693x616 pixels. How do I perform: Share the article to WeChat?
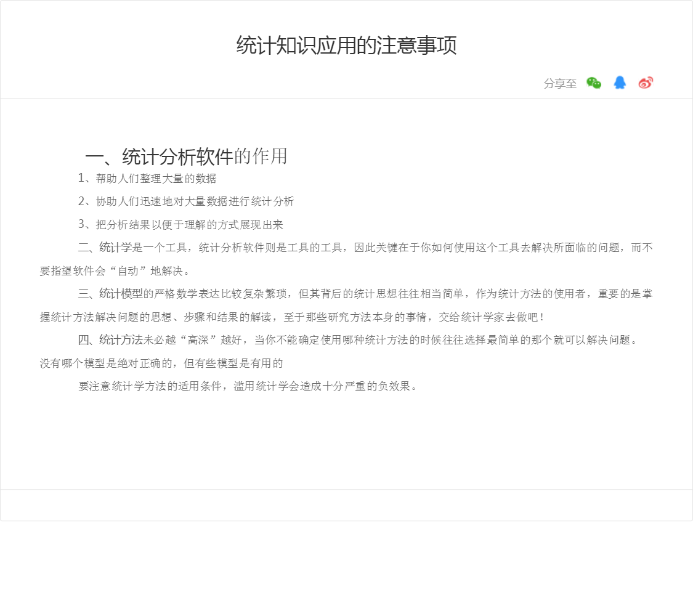click(594, 83)
